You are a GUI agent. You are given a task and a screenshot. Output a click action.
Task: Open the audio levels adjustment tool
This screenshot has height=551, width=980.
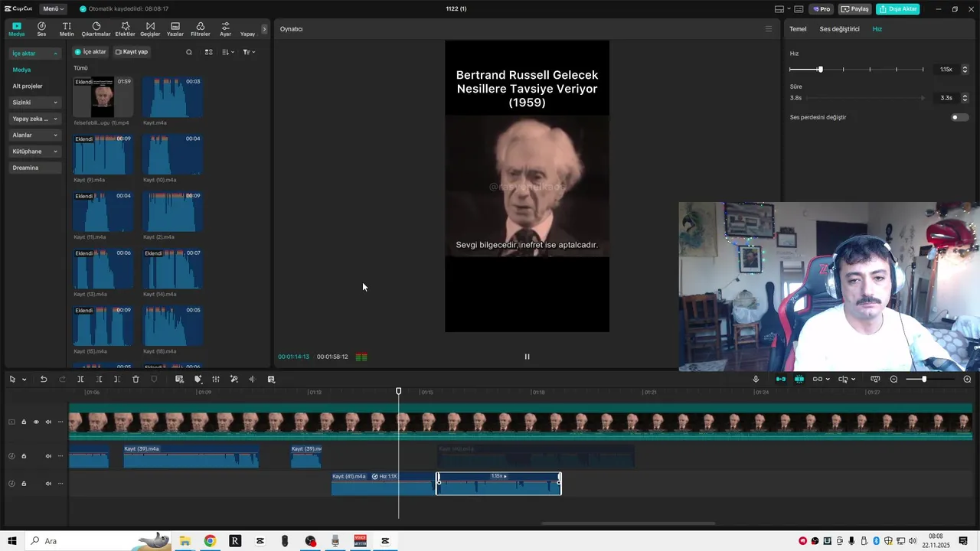216,380
